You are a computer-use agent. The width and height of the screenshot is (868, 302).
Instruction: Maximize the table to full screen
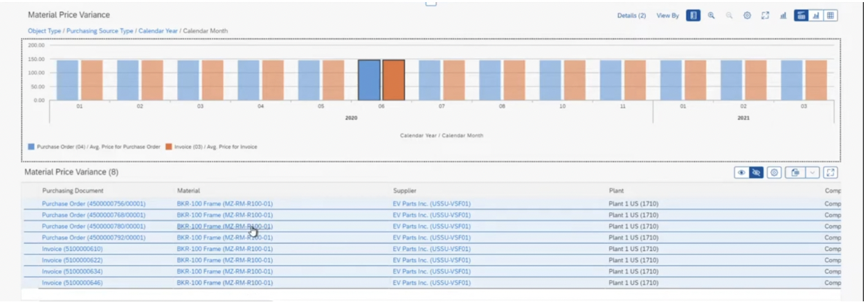tap(831, 172)
